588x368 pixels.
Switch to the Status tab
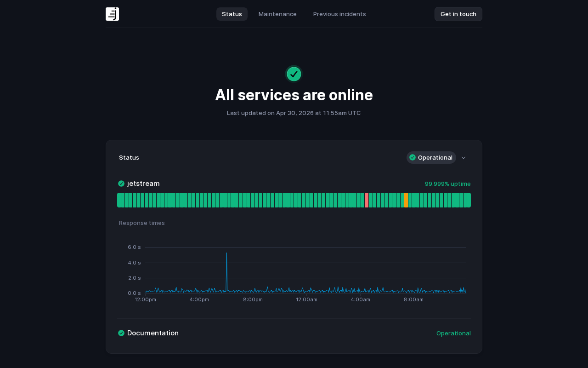pyautogui.click(x=232, y=14)
